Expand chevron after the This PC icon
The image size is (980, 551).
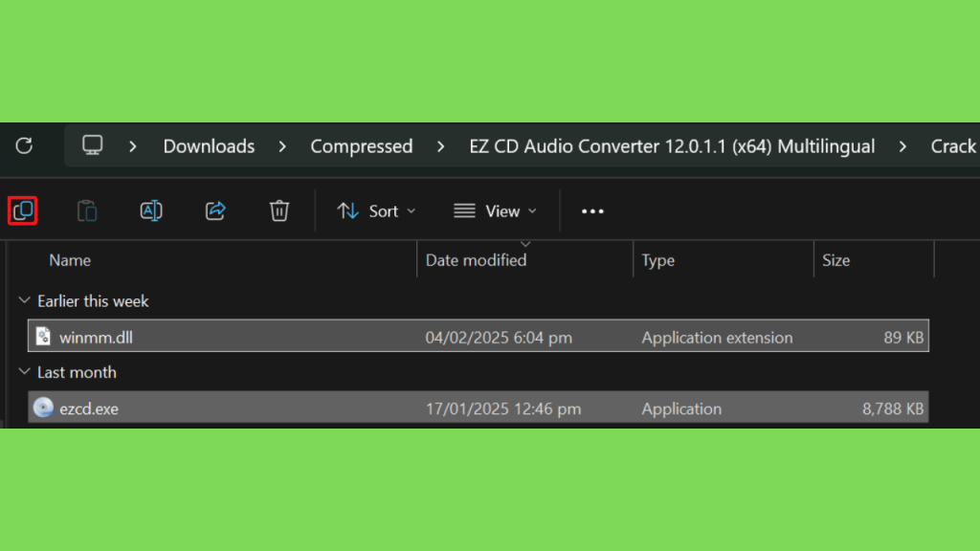coord(132,146)
